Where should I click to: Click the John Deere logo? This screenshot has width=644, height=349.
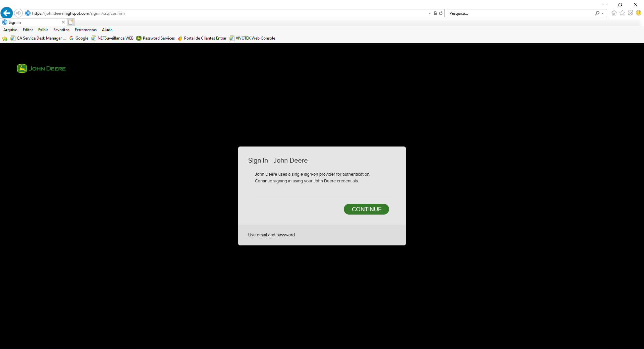pos(41,68)
